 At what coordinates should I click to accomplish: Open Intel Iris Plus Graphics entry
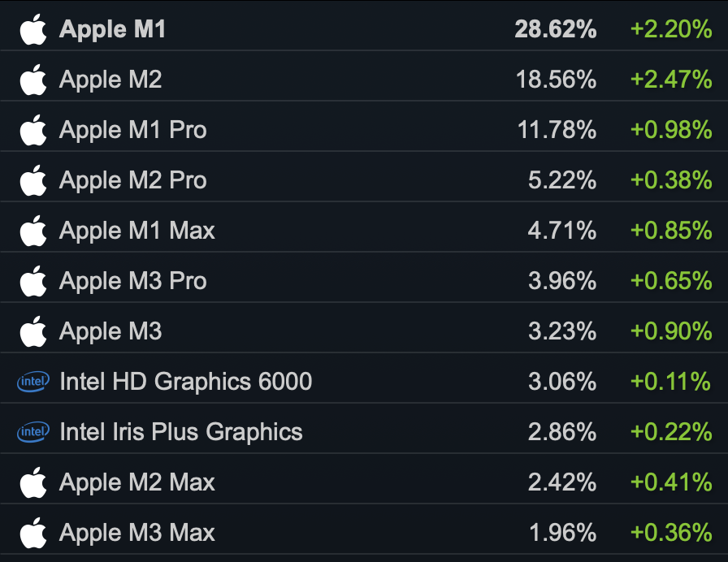[x=181, y=432]
